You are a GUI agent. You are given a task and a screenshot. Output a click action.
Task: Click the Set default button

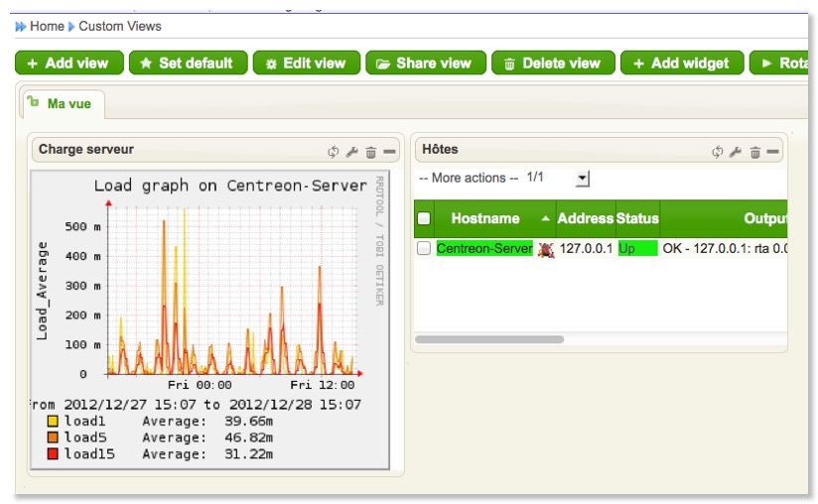coord(189,63)
